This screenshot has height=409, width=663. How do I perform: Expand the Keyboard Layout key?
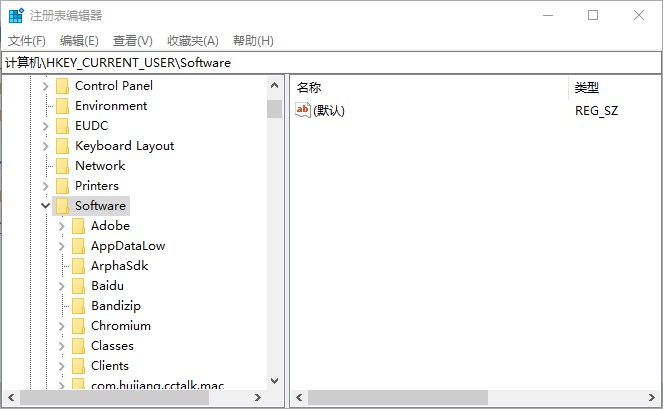click(45, 146)
